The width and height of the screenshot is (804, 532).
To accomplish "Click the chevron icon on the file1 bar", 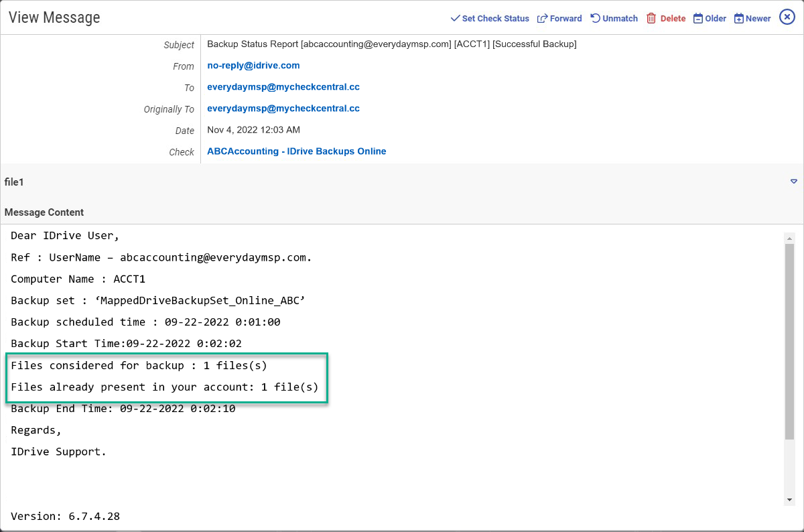I will 793,182.
